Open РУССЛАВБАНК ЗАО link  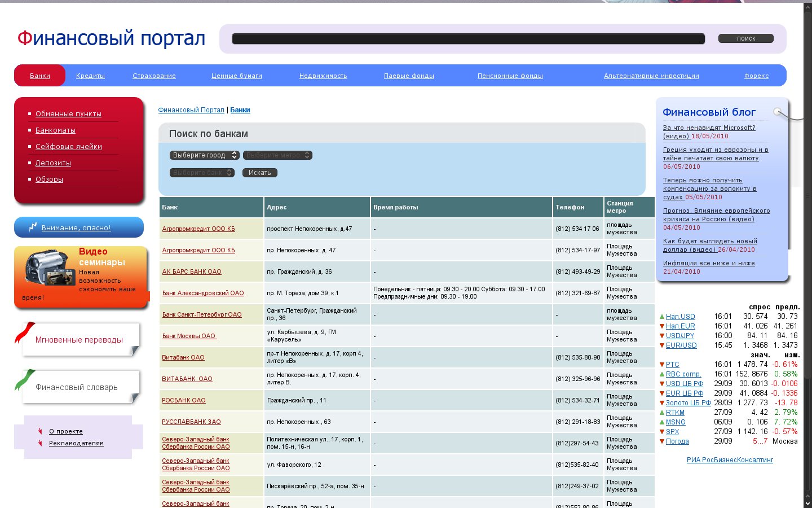(x=192, y=422)
